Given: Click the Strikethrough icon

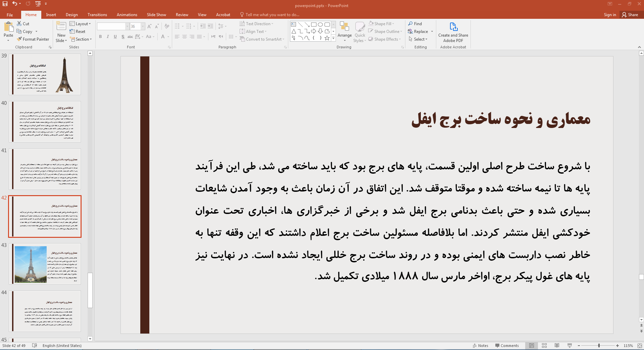Looking at the screenshot, I should [130, 37].
